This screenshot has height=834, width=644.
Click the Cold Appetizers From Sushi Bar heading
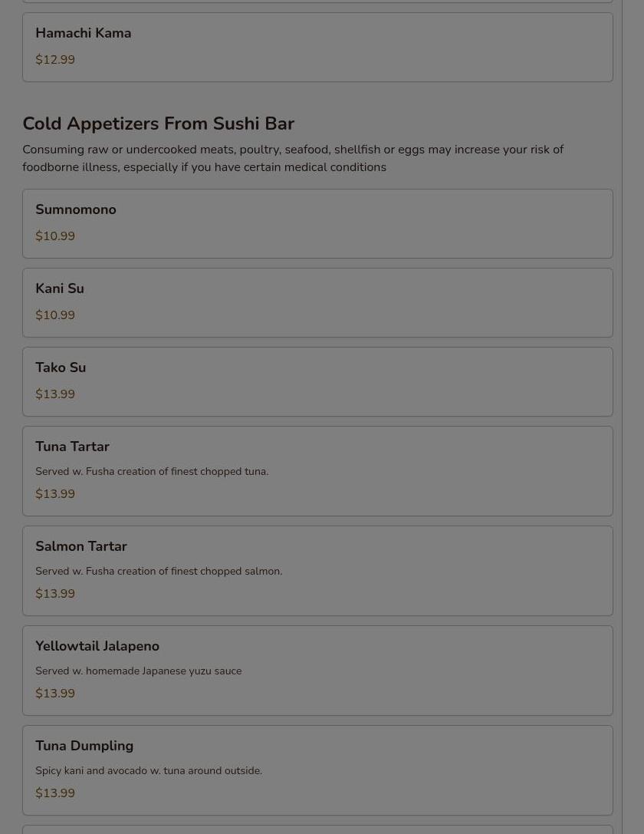[159, 124]
